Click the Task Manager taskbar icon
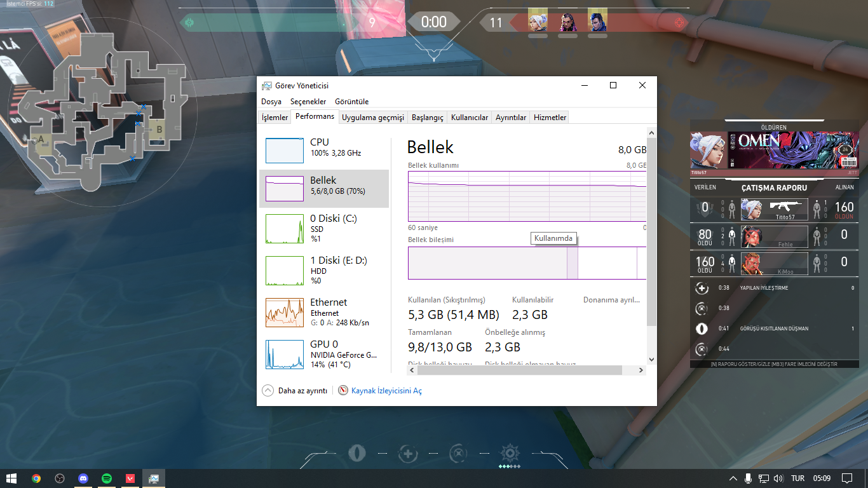 pos(154,478)
